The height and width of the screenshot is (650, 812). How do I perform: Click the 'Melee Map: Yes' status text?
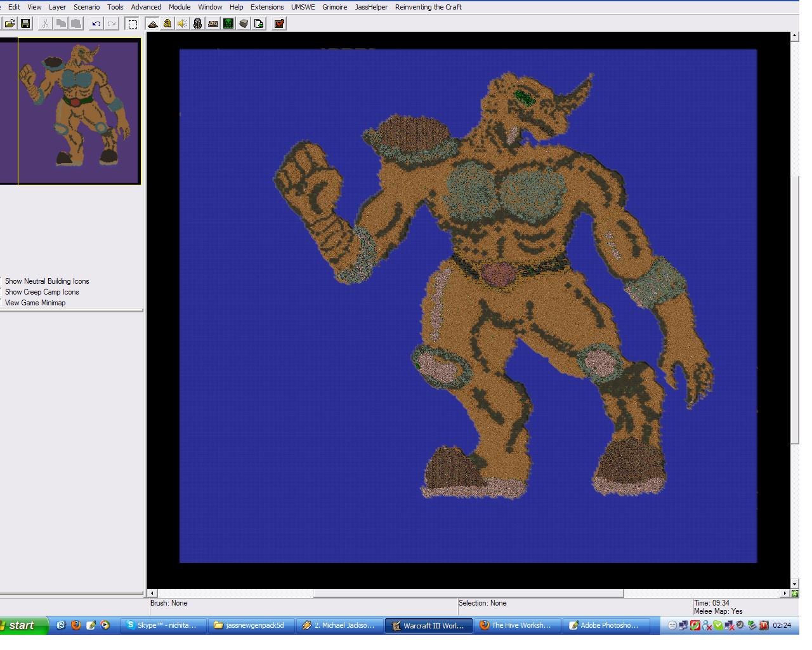(x=718, y=611)
